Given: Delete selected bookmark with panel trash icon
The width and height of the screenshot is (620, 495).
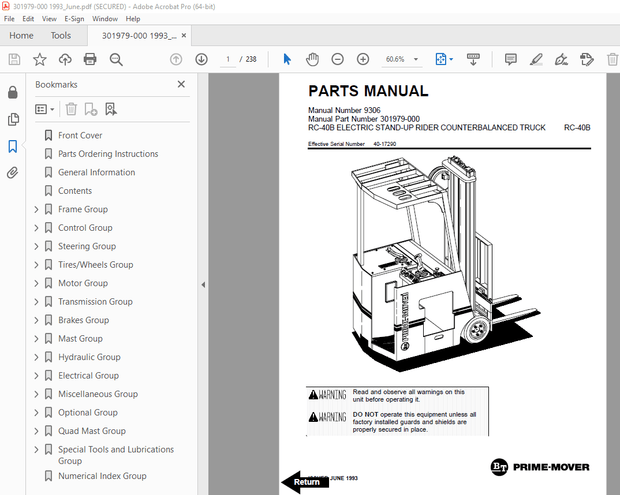Looking at the screenshot, I should (71, 109).
